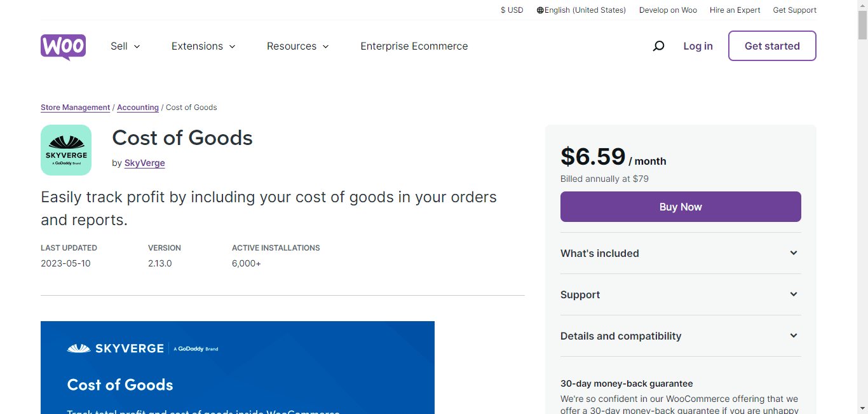Expand Details and compatibility section
868x414 pixels.
coord(681,336)
